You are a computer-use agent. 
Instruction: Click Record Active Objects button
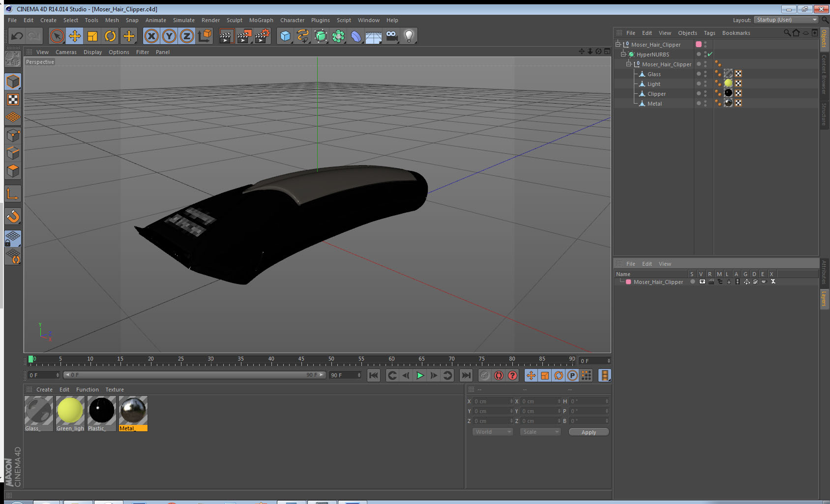(x=485, y=375)
